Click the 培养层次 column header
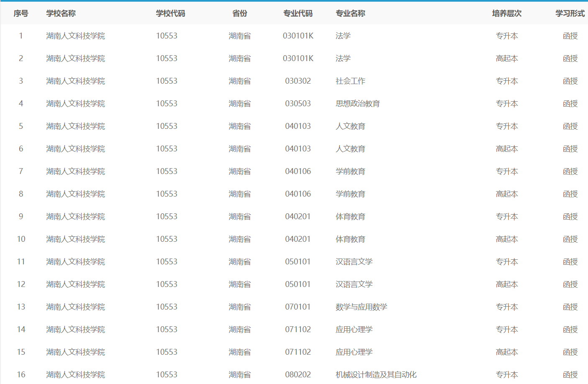Viewport: 588px width, 384px height. (507, 13)
